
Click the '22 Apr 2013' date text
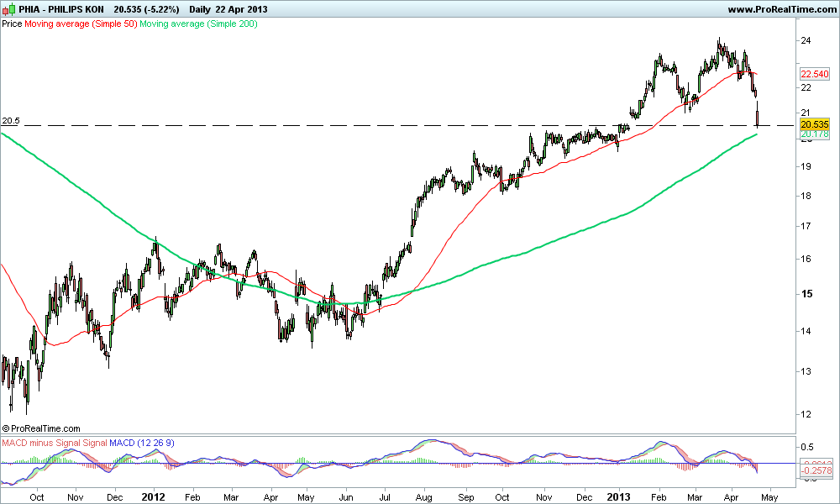pyautogui.click(x=241, y=9)
